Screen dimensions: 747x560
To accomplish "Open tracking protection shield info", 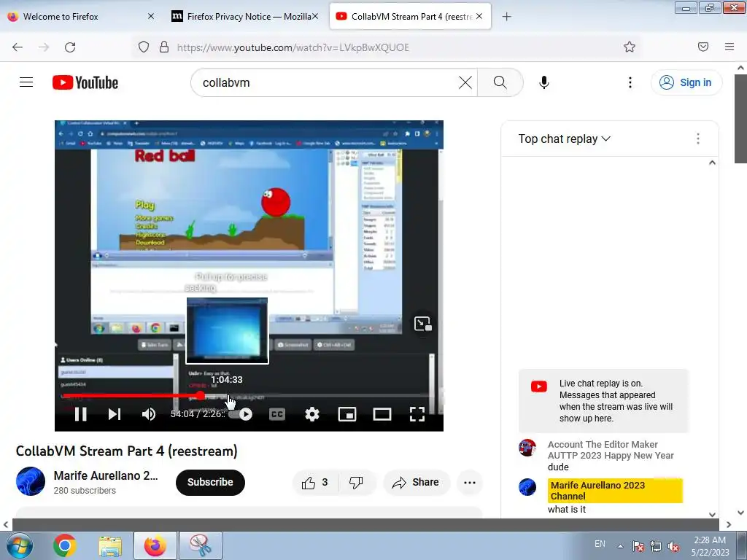I will click(x=144, y=47).
